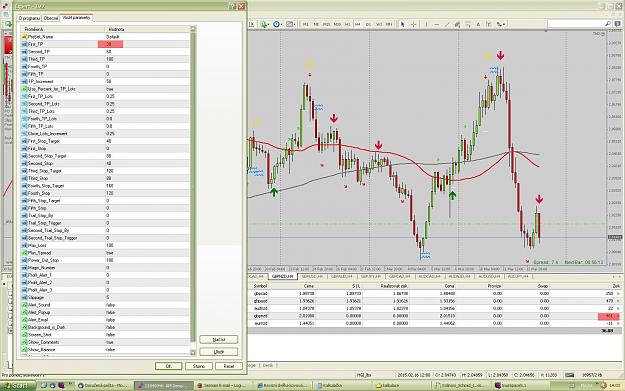
Task: Switch chart to M1 timeframe
Action: coord(306,24)
